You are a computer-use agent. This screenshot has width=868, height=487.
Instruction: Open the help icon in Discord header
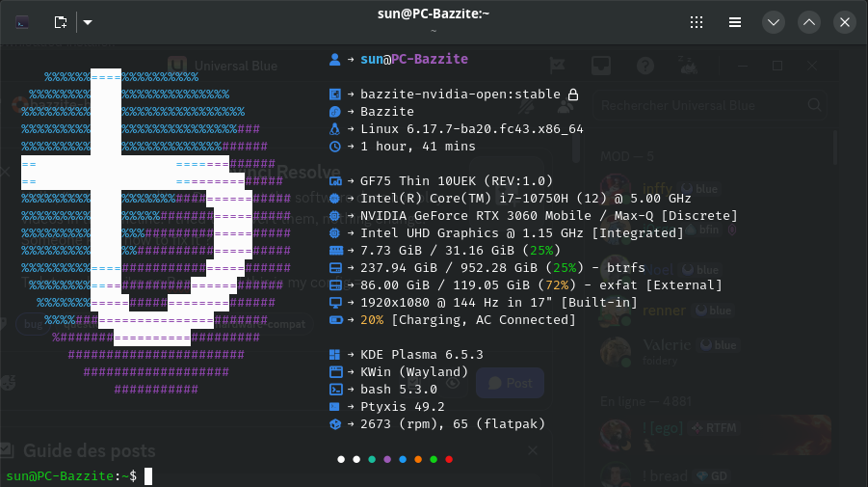tap(645, 66)
